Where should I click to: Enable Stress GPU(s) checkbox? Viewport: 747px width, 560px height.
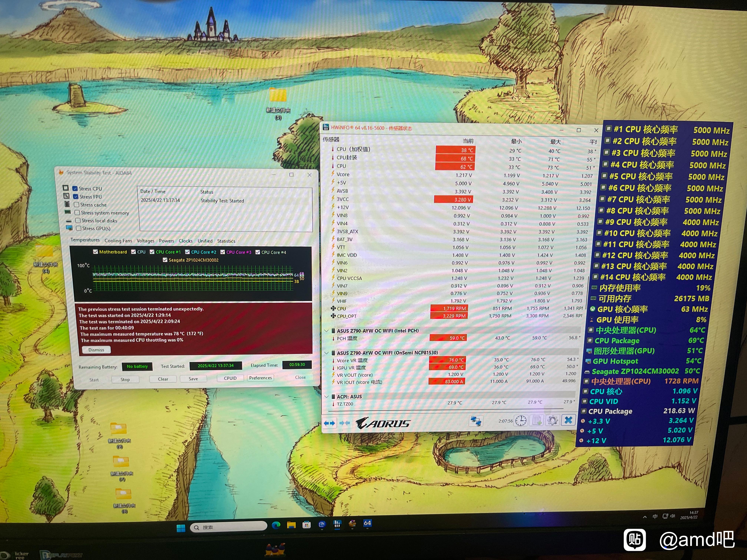pyautogui.click(x=79, y=228)
